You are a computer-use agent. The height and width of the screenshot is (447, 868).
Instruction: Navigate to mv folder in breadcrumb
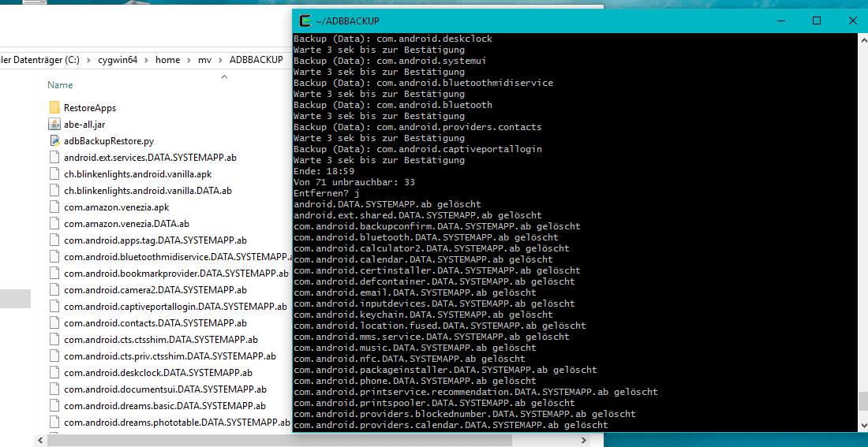(x=205, y=60)
